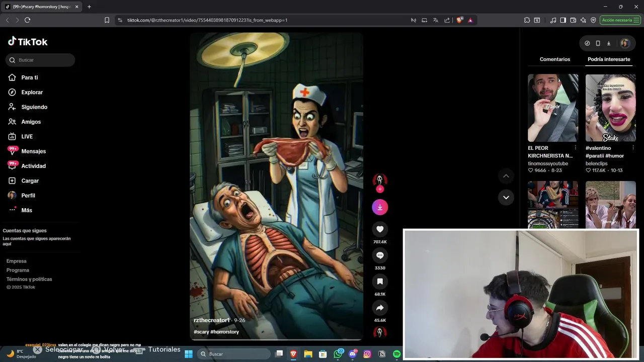Open Programa footer link
The width and height of the screenshot is (644, 362).
(18, 270)
